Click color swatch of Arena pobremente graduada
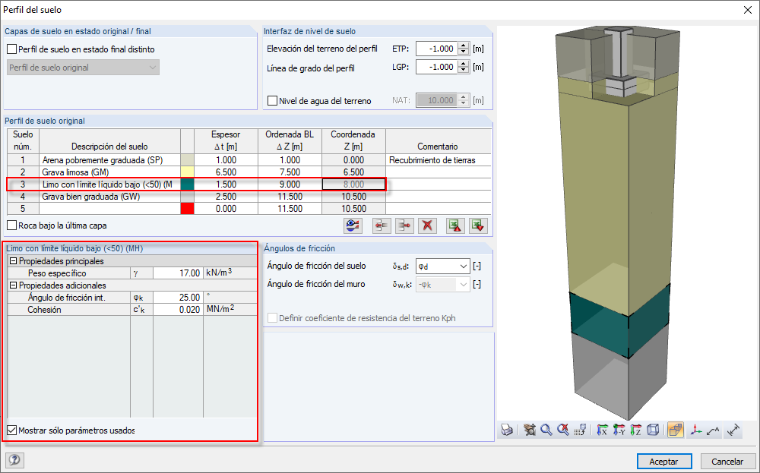The width and height of the screenshot is (760, 473). [187, 160]
